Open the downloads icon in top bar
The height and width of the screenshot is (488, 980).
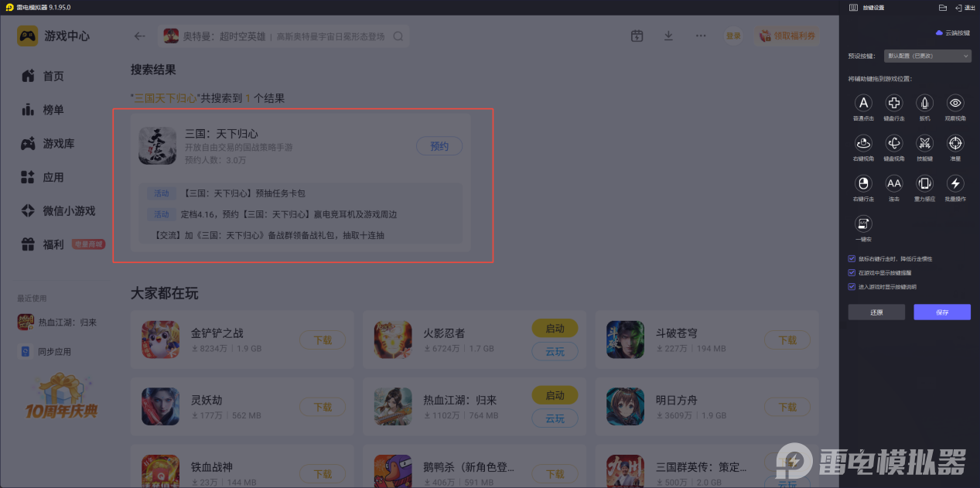pos(668,36)
